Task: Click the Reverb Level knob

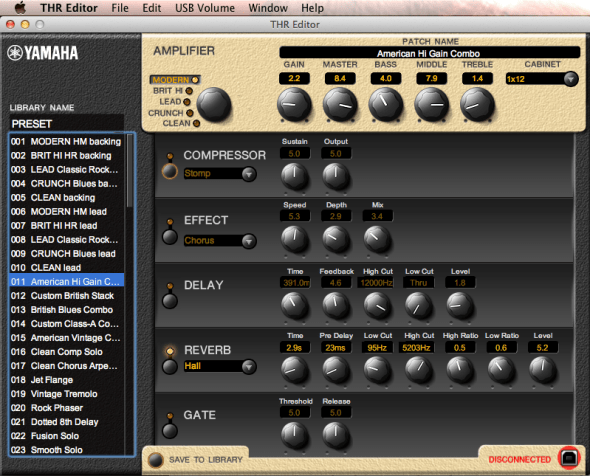Action: point(542,370)
